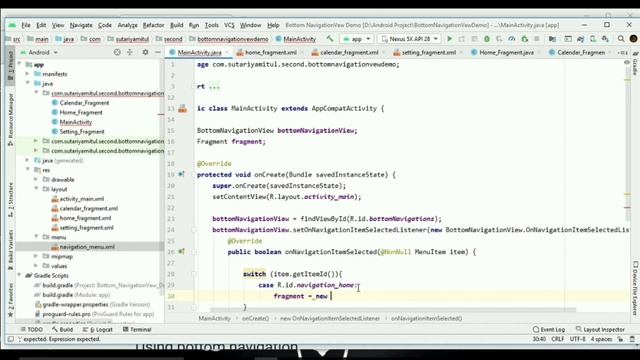Click the Collapse All icon in the project panel
Viewport: 640px width, 360px height.
coord(130,52)
